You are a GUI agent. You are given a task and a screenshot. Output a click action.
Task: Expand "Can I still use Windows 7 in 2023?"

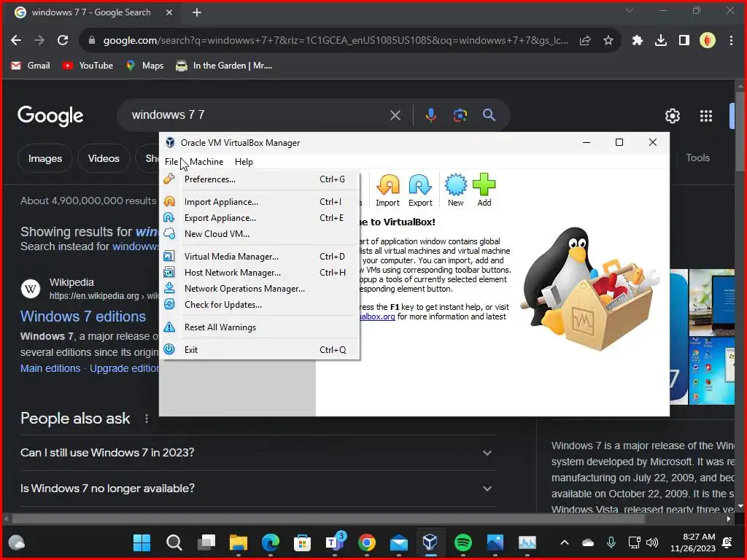tap(258, 453)
